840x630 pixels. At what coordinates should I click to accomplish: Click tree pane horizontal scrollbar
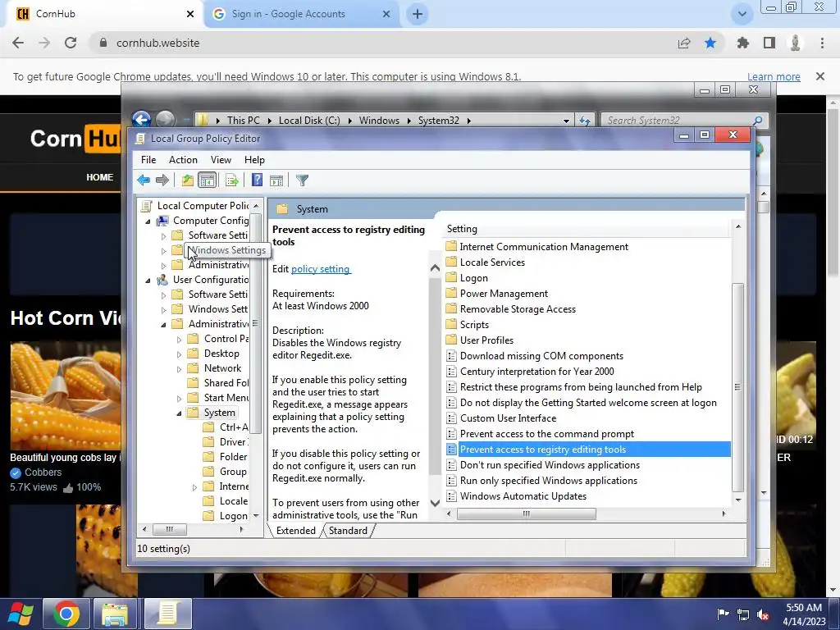[x=170, y=529]
